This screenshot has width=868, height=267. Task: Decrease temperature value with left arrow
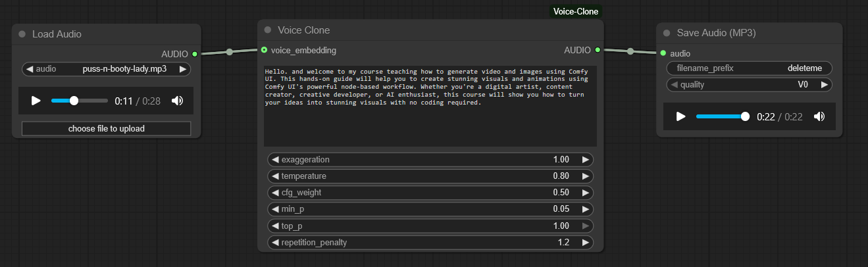click(274, 176)
